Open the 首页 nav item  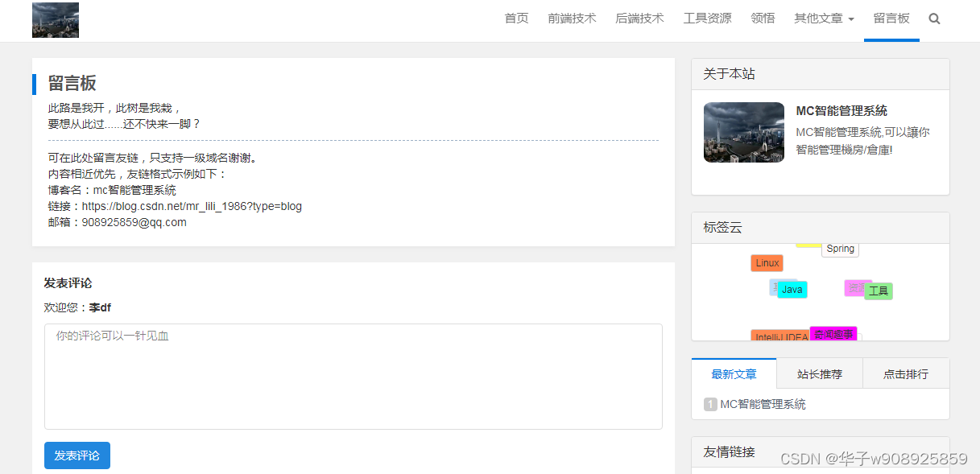(516, 19)
